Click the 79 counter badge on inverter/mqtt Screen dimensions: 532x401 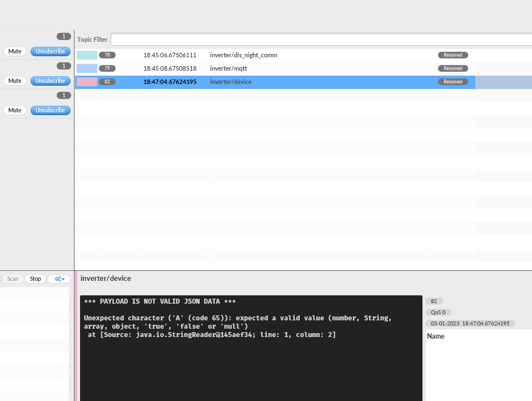[x=107, y=68]
